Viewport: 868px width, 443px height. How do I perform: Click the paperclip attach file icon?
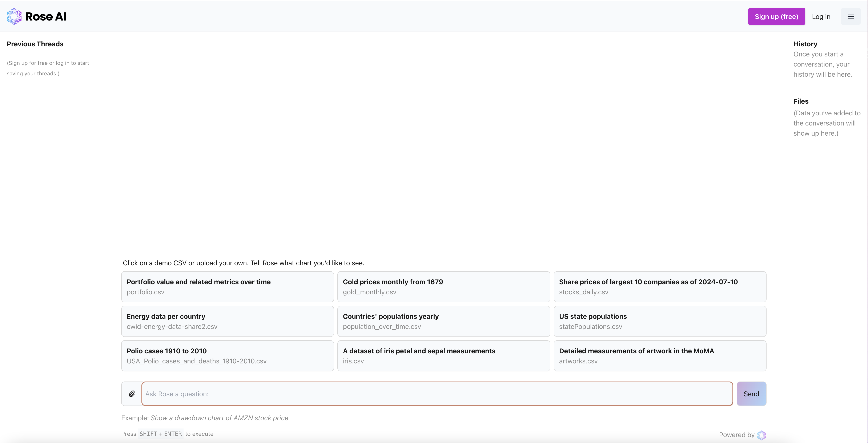point(132,394)
